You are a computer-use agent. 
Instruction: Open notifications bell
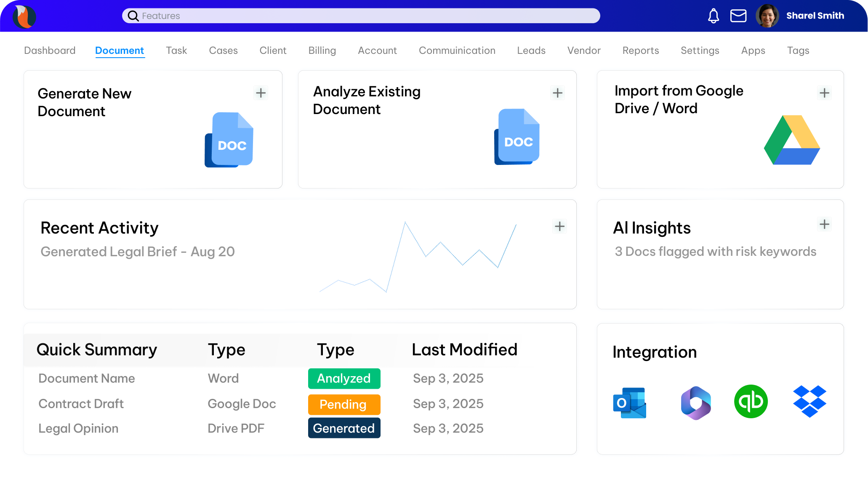tap(713, 16)
